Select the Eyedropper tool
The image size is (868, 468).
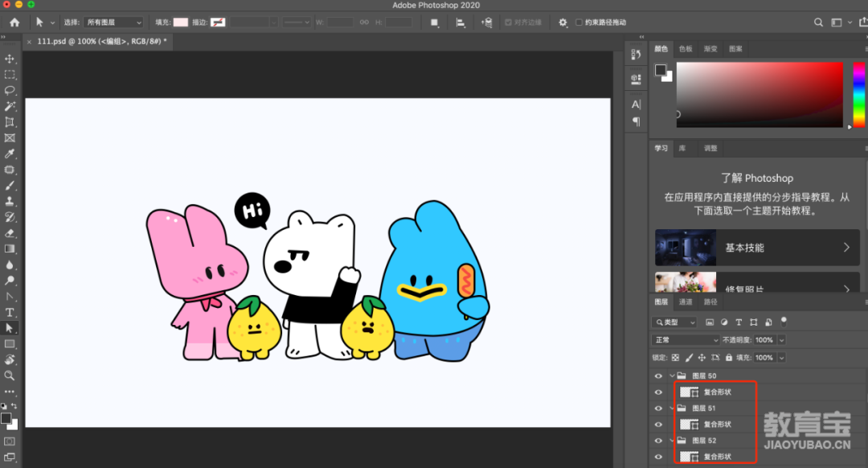tap(10, 154)
